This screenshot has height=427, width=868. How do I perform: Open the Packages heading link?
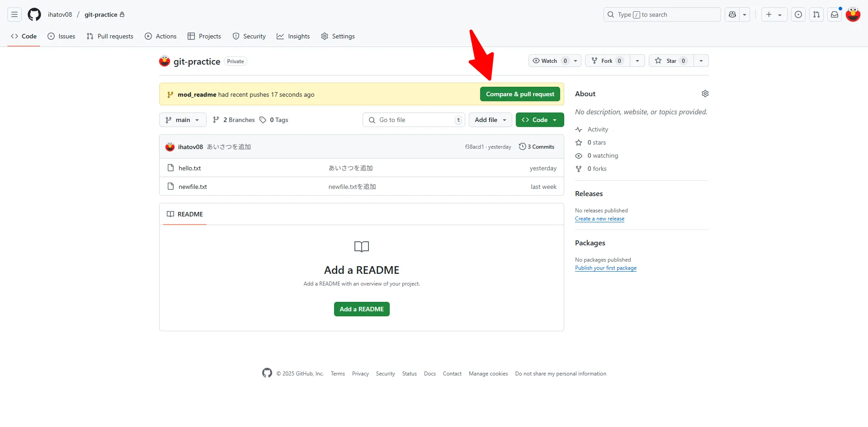tap(590, 243)
